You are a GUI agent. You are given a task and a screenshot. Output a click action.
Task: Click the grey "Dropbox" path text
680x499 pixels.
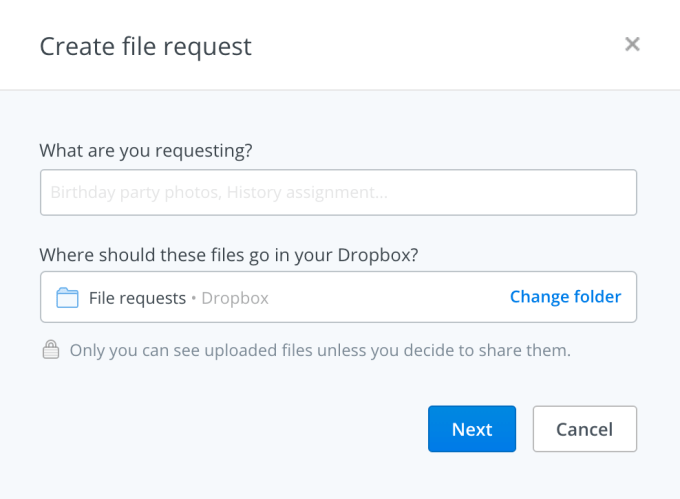(235, 298)
